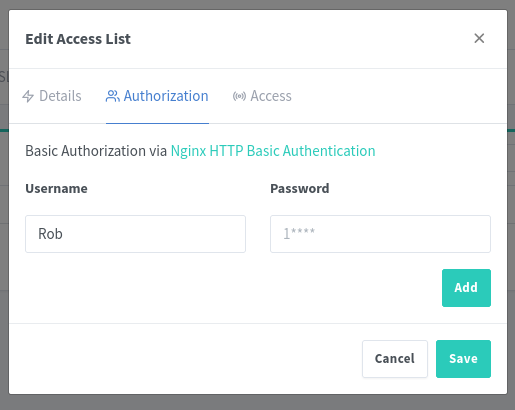This screenshot has height=410, width=515.
Task: Select the Authorization tab label
Action: (x=166, y=96)
